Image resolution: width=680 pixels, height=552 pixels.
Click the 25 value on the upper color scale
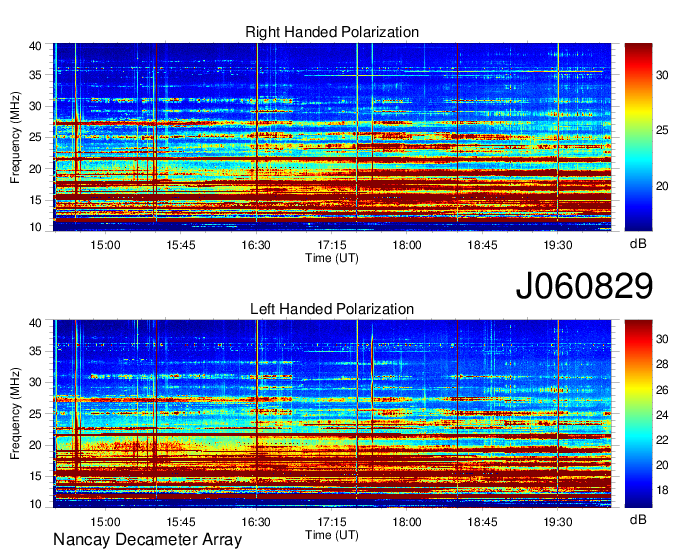click(662, 131)
